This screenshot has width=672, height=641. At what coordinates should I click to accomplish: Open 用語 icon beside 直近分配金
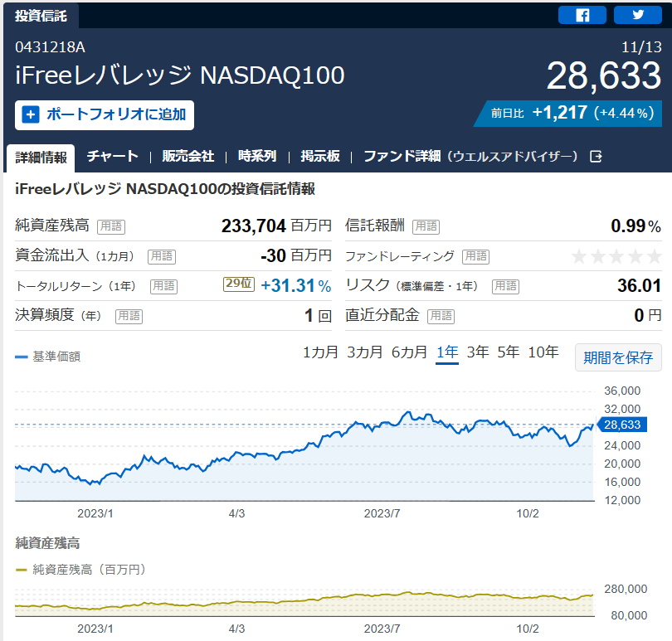pyautogui.click(x=441, y=316)
